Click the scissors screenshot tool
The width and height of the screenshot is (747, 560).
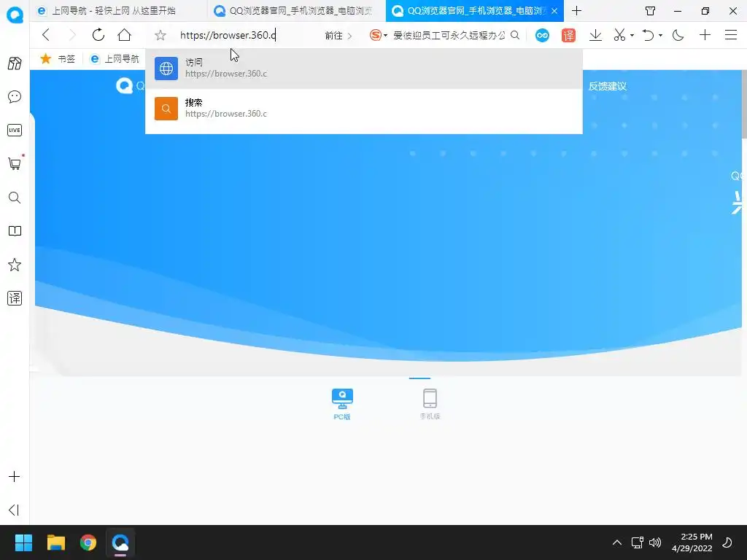point(619,35)
